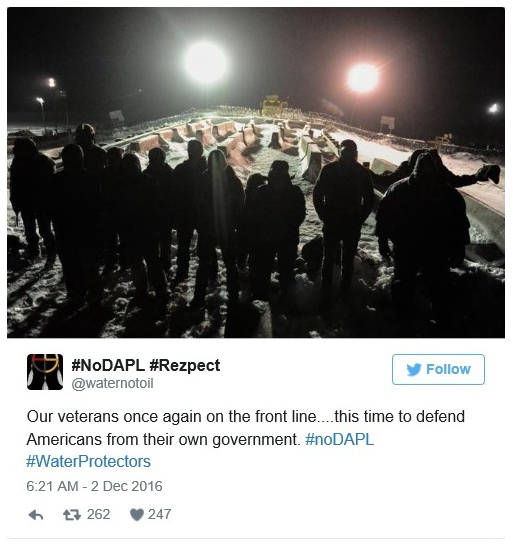Open the #WaterProtectors hashtag link
The width and height of the screenshot is (513, 547).
coord(89,462)
